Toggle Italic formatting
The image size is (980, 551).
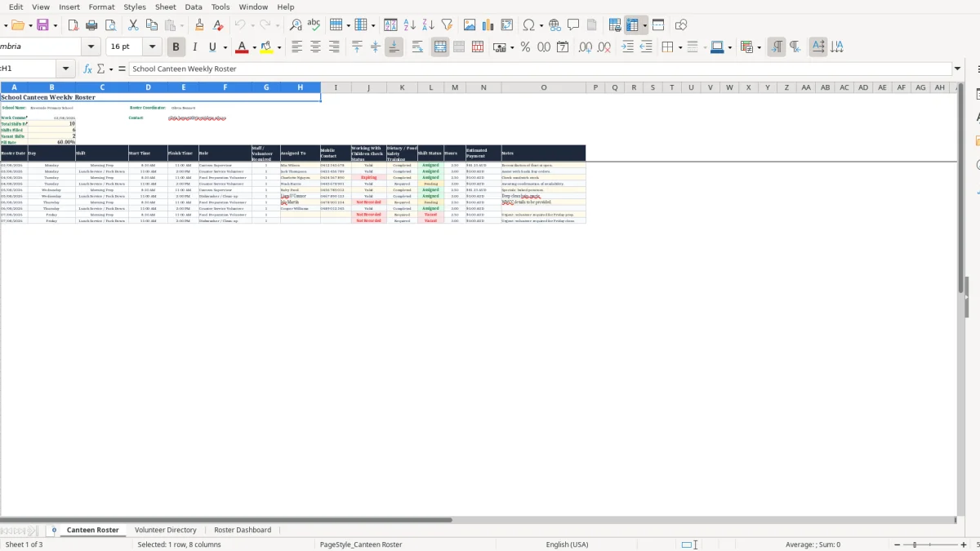tap(194, 47)
